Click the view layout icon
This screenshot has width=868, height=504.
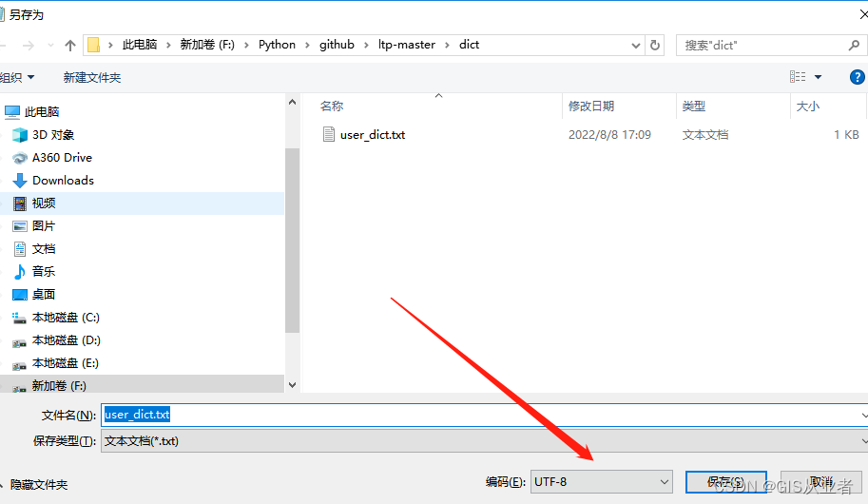pos(798,77)
